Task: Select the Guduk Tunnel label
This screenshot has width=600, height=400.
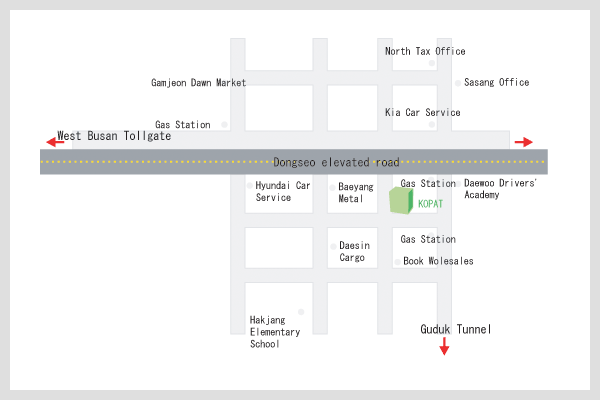Action: [456, 329]
